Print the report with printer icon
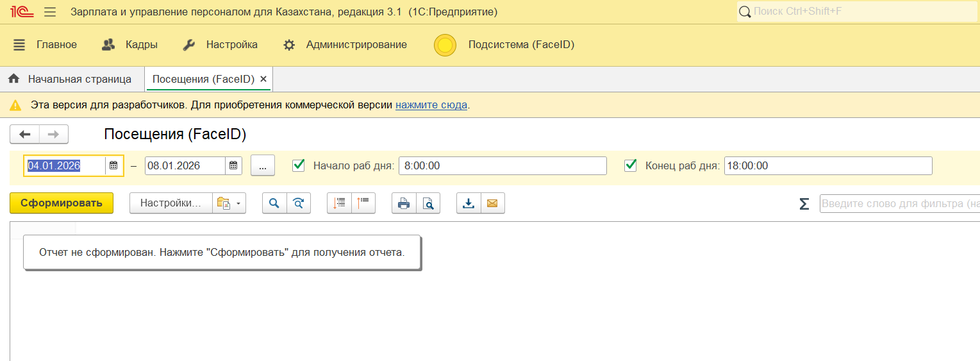Screen dimensions: 980x361 (404, 203)
